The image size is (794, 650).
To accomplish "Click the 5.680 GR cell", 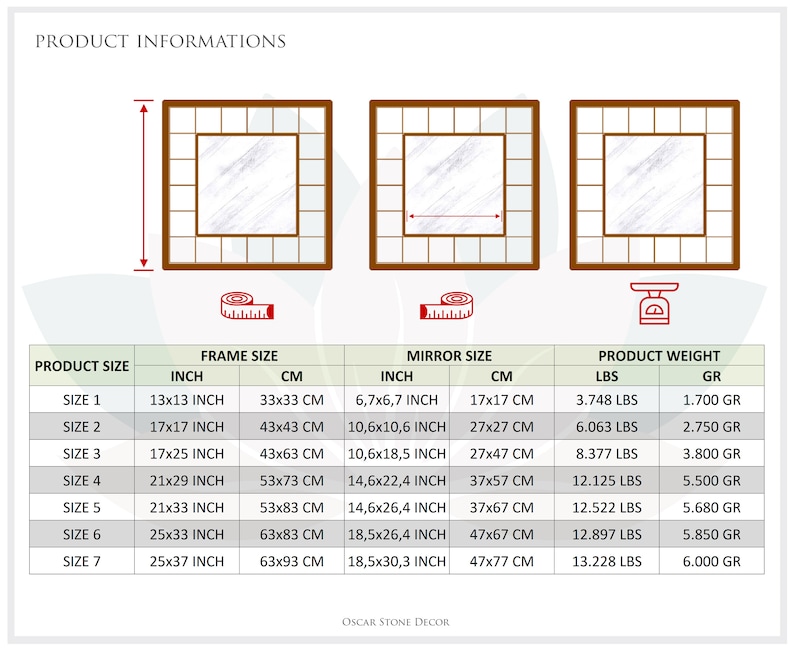I will tap(711, 507).
